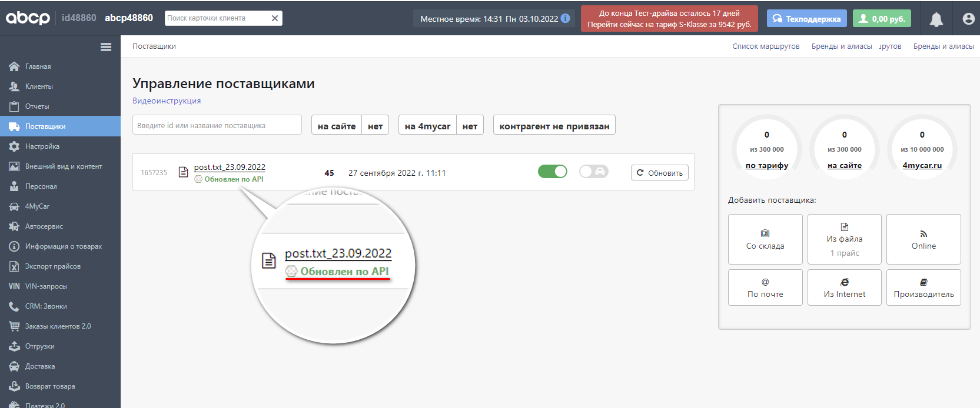The width and height of the screenshot is (980, 408).
Task: Add supplier Со склада
Action: click(x=765, y=239)
